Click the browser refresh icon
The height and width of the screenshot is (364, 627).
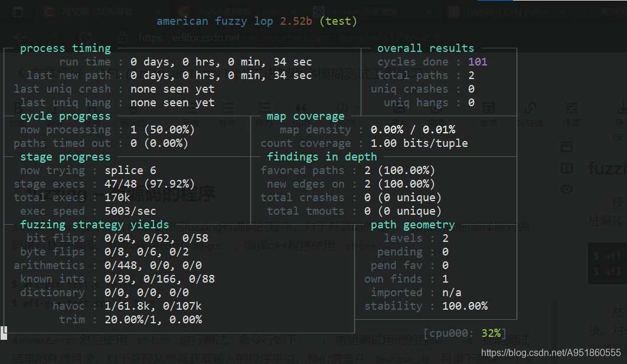(x=85, y=38)
